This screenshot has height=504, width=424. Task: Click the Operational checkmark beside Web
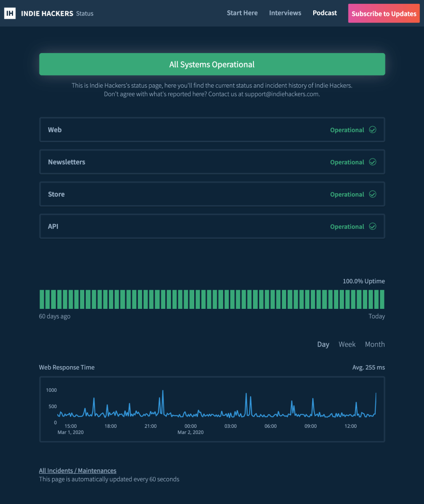coord(372,130)
